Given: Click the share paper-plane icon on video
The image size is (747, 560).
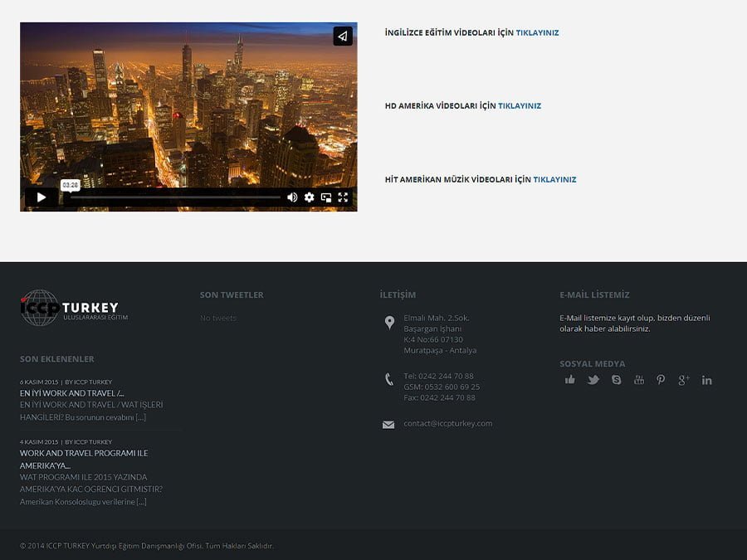Looking at the screenshot, I should click(343, 37).
